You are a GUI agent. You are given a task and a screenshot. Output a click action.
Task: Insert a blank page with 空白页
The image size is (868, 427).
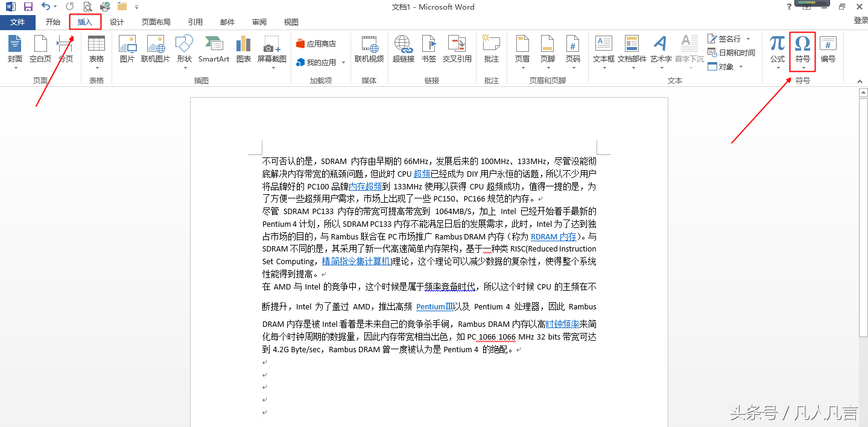pyautogui.click(x=40, y=49)
